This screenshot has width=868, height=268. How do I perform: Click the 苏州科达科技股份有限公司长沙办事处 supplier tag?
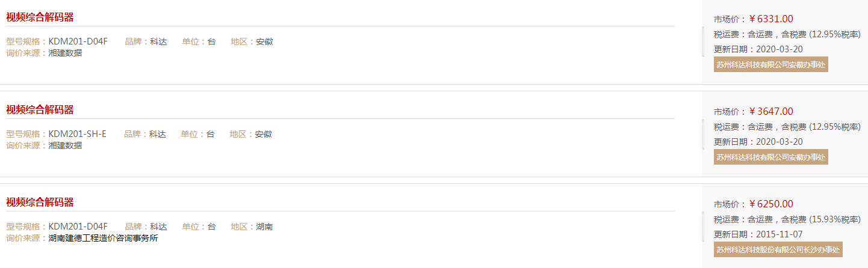click(x=778, y=249)
